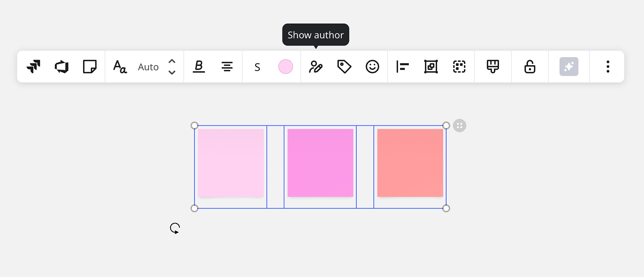Click the Auto font size field

(x=148, y=67)
